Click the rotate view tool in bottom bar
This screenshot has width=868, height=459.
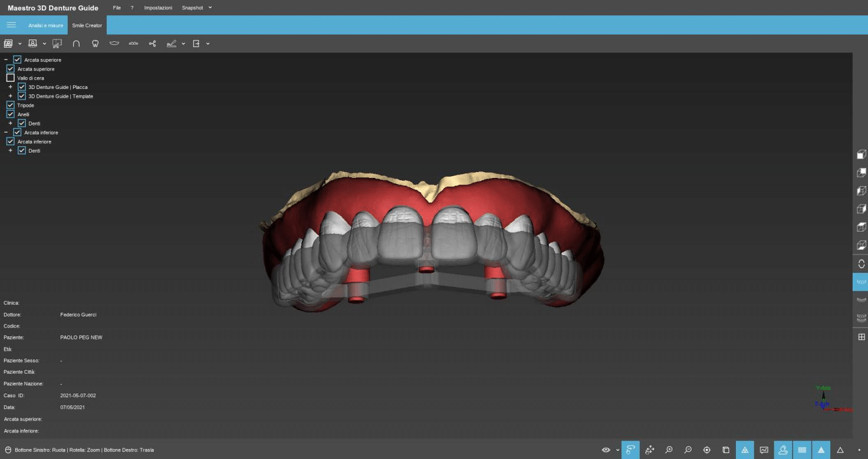click(631, 450)
